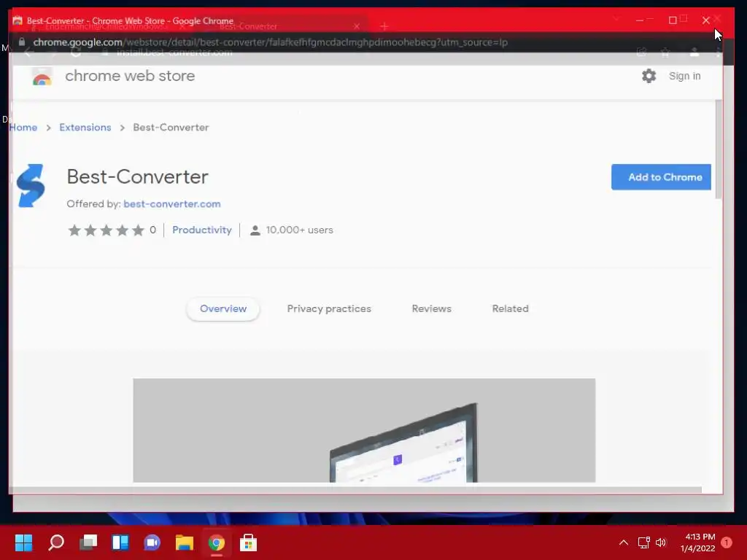Minimize the front Chrome popup window
This screenshot has height=560, width=747.
pos(639,20)
